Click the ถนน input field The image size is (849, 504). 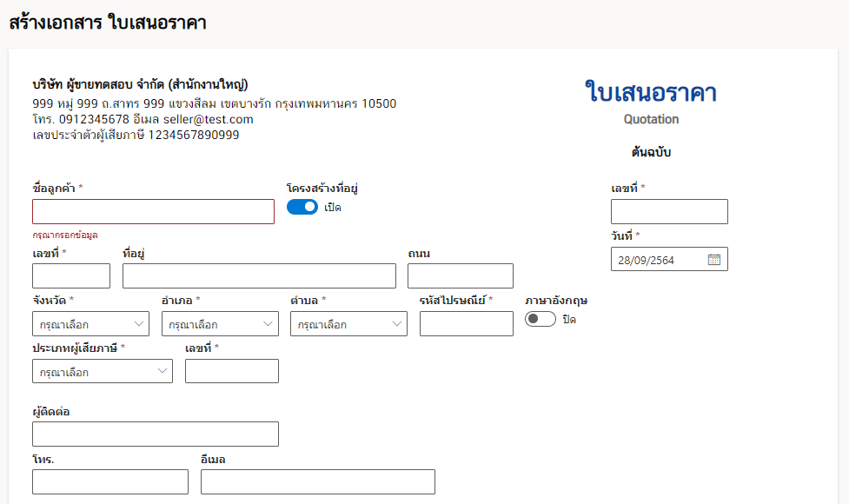pos(461,276)
